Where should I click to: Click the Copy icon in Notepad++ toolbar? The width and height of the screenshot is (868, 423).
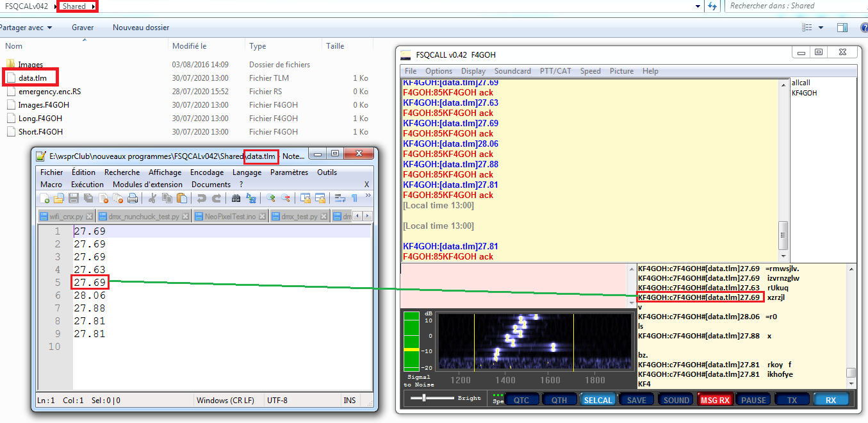tap(167, 198)
